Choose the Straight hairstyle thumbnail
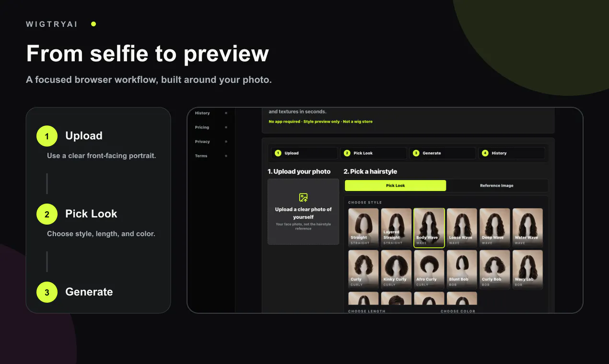609x364 pixels. coord(363,227)
